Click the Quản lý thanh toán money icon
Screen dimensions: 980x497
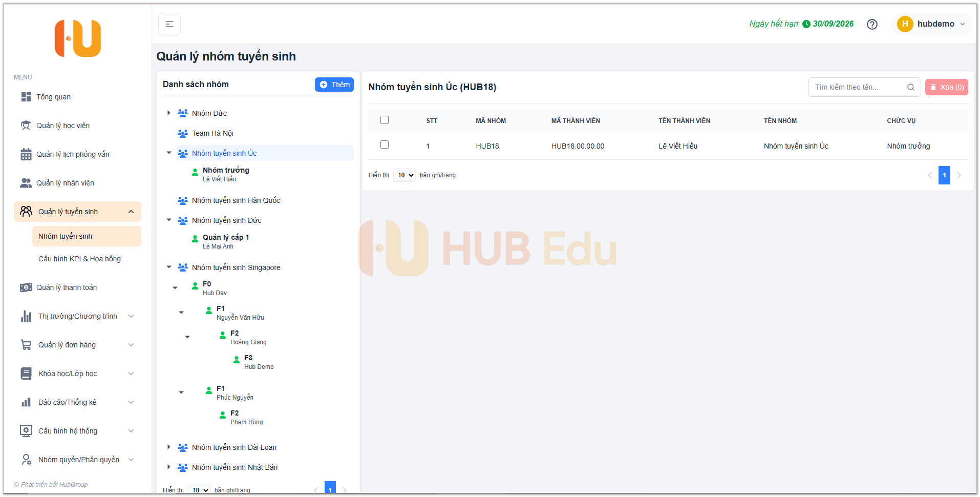(x=26, y=287)
